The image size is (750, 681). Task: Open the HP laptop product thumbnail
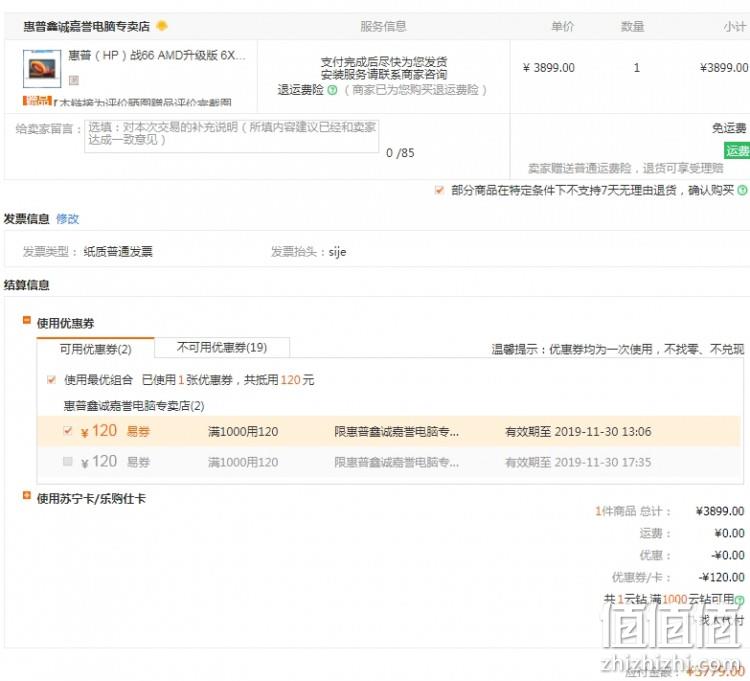[42, 68]
